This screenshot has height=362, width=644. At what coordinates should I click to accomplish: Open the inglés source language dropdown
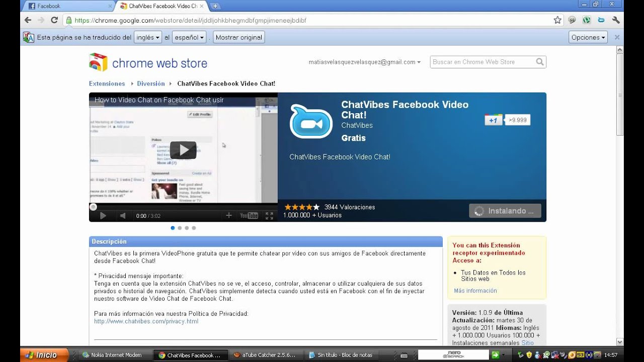coord(148,37)
